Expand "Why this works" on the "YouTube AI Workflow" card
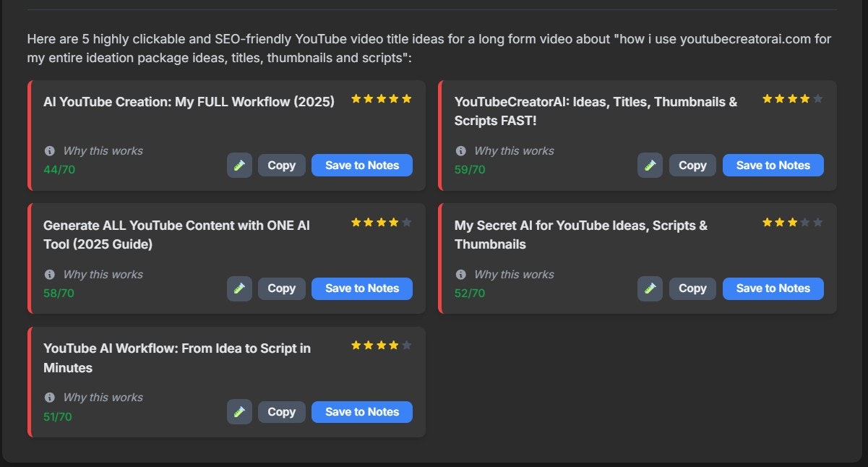Viewport: 868px width, 467px height. tap(103, 397)
